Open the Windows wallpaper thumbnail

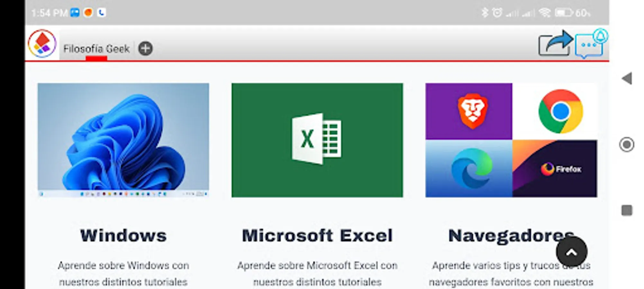[x=123, y=140]
